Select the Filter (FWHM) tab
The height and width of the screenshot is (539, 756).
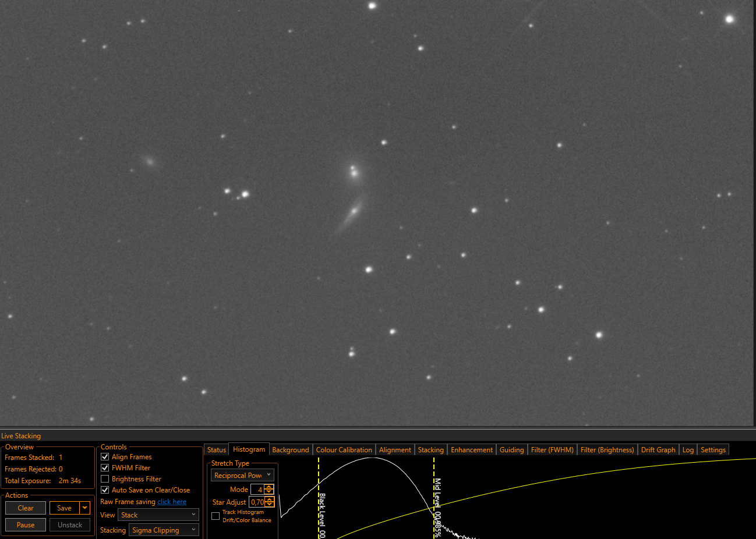pos(552,450)
